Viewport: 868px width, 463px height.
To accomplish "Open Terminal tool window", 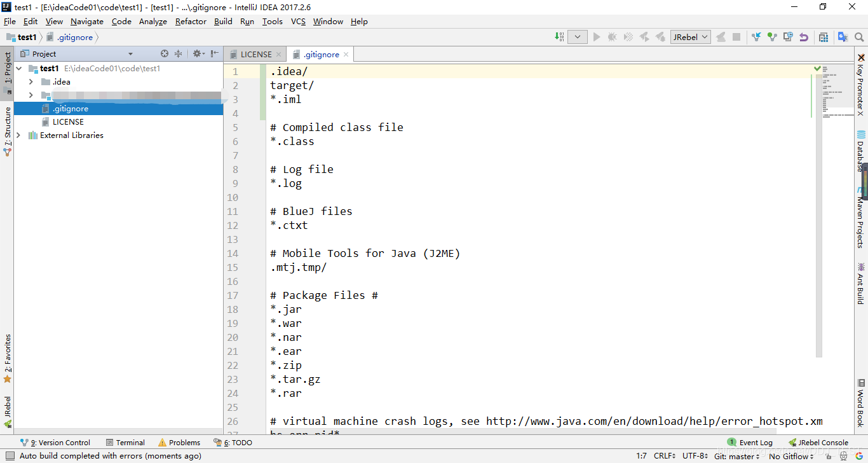I will tap(125, 443).
